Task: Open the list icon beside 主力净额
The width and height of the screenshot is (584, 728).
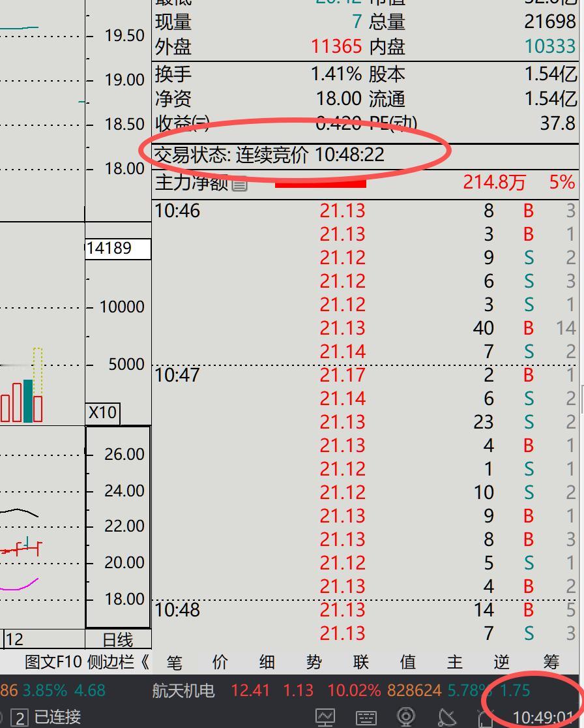Action: tap(239, 185)
